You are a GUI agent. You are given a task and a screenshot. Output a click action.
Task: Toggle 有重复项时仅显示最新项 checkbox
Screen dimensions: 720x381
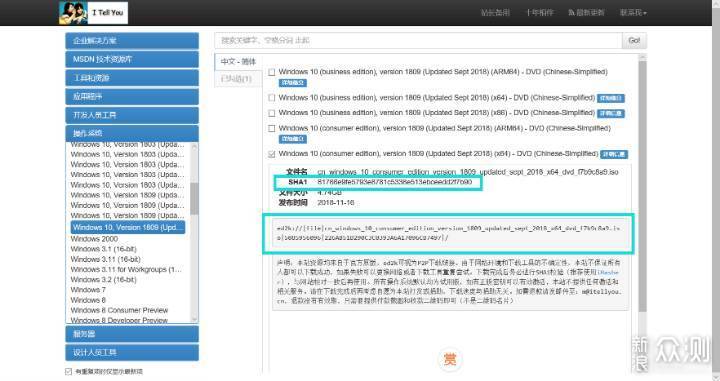tap(69, 371)
